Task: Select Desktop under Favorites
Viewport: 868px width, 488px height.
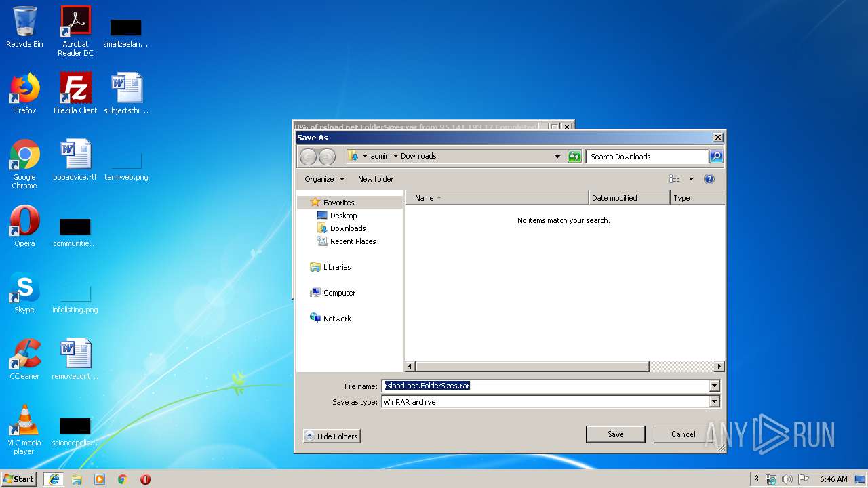Action: (343, 216)
